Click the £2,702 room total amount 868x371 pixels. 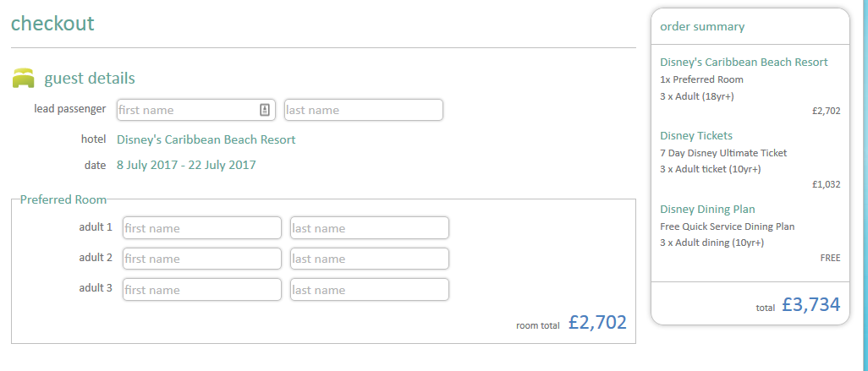[x=597, y=322]
